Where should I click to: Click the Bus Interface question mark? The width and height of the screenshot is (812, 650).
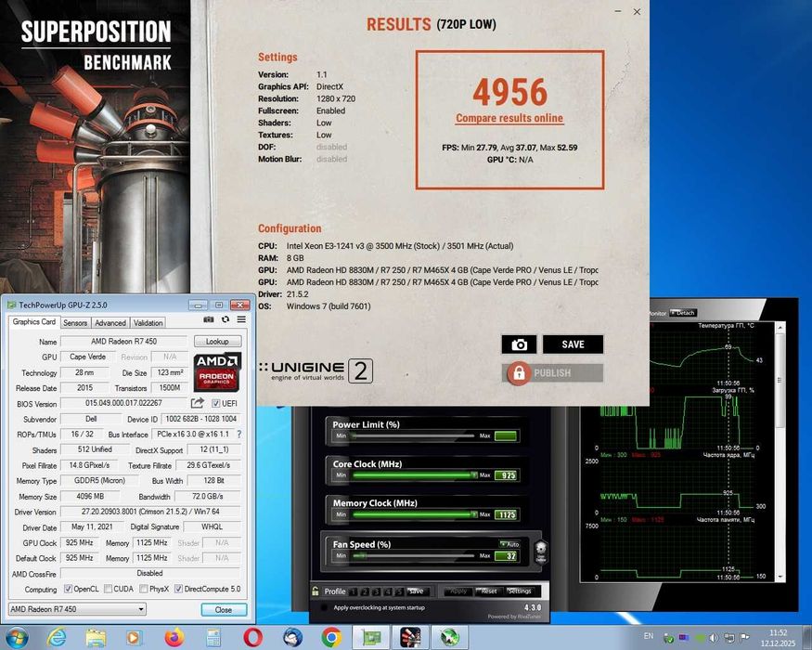coord(238,434)
